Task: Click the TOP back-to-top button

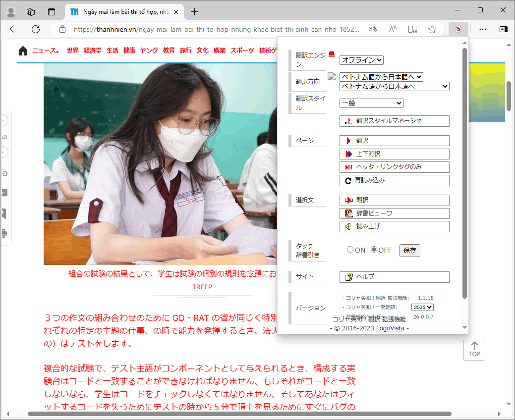Action: pyautogui.click(x=474, y=349)
